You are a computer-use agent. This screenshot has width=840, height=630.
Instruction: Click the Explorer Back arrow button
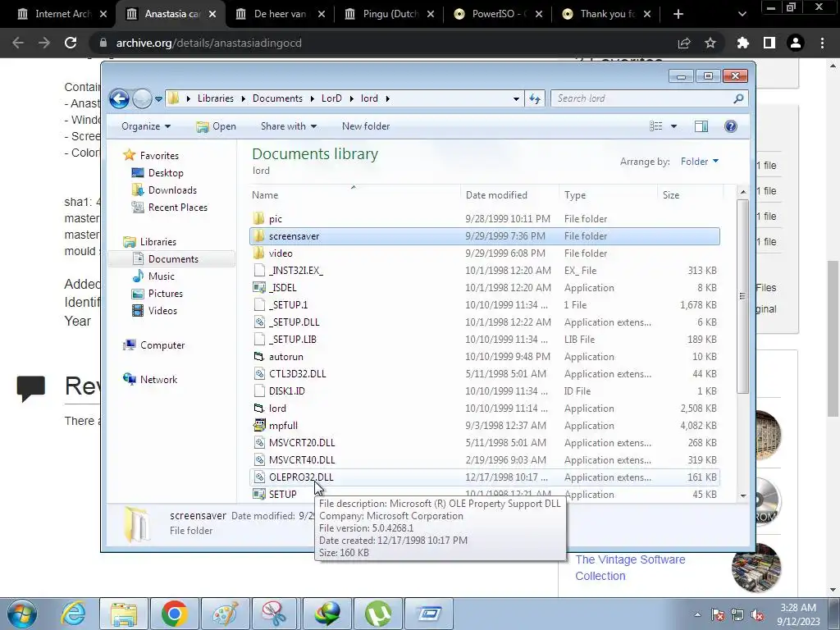pos(119,98)
